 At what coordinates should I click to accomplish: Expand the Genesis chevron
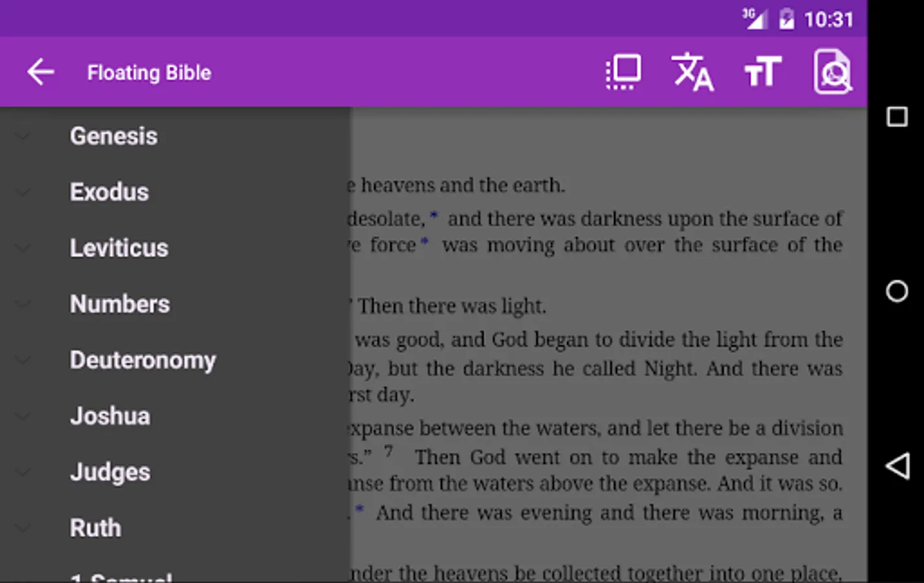coord(23,136)
